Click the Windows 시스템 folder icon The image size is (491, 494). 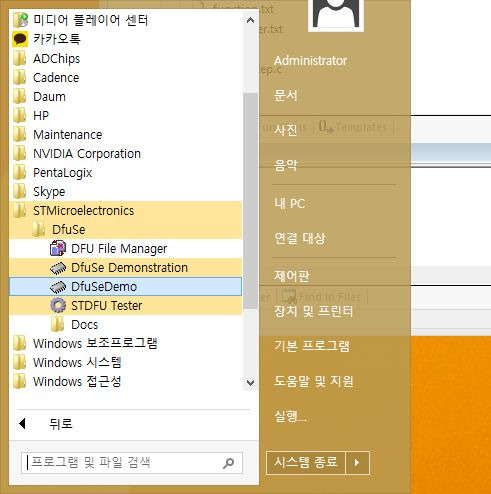point(20,362)
